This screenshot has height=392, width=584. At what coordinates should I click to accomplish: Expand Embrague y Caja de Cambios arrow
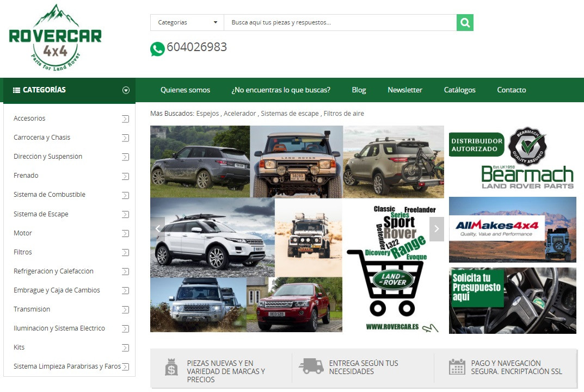click(126, 291)
